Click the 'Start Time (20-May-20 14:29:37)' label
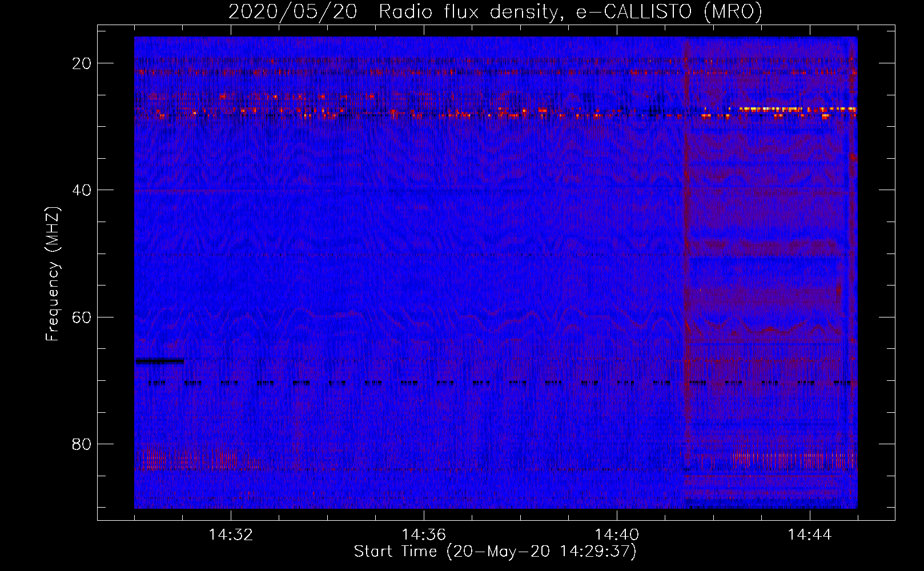 pos(495,552)
